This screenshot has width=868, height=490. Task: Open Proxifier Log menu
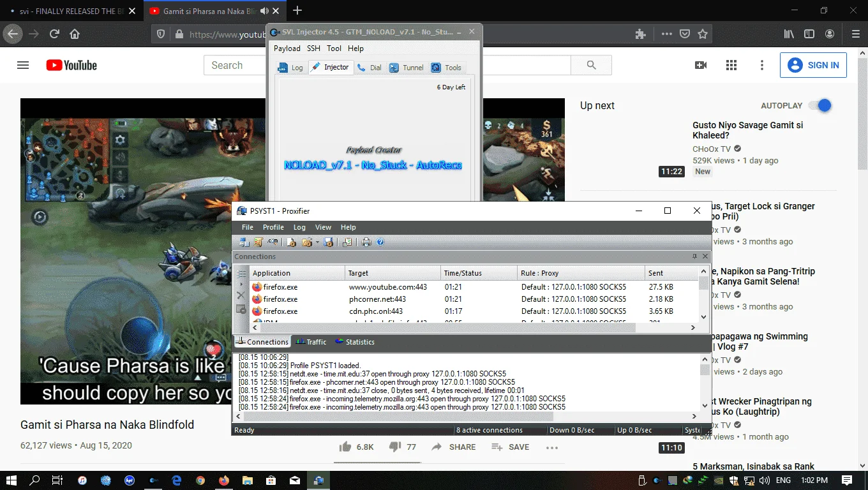click(x=299, y=227)
